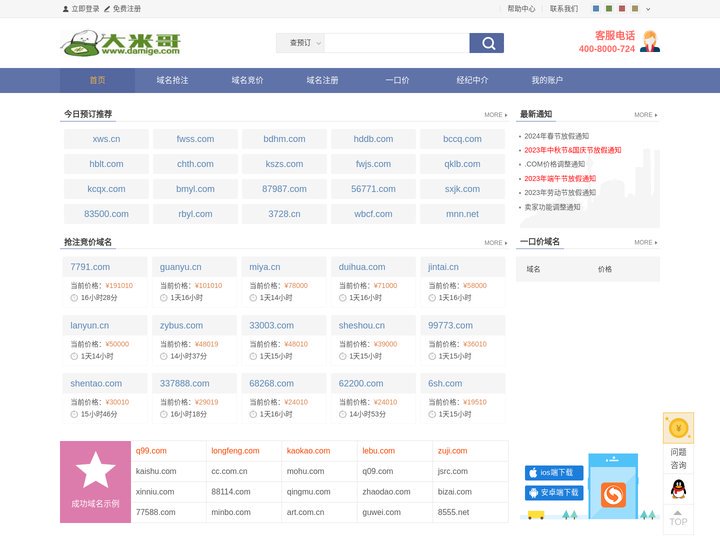Open 我的账户 navigation tab
Image resolution: width=720 pixels, height=540 pixels.
tap(547, 80)
